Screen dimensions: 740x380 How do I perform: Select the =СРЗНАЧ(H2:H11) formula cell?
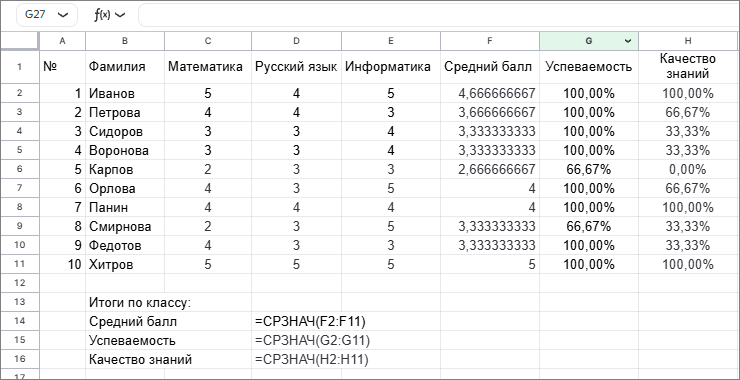pyautogui.click(x=296, y=359)
